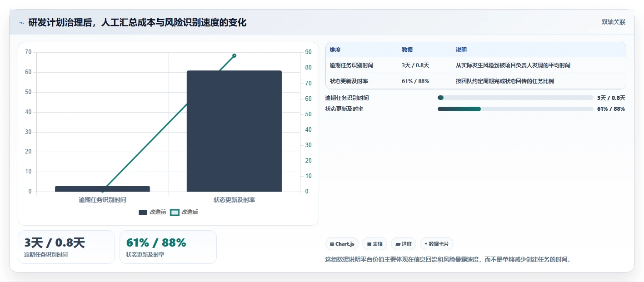The width and height of the screenshot is (644, 282).
Task: Click table cell 61% / 88%
Action: 415,81
